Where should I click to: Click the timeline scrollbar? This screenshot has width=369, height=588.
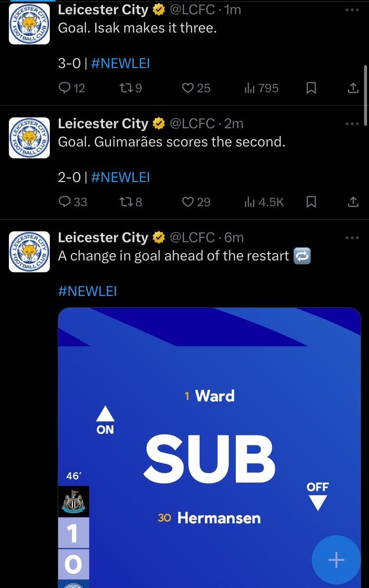coord(366,96)
